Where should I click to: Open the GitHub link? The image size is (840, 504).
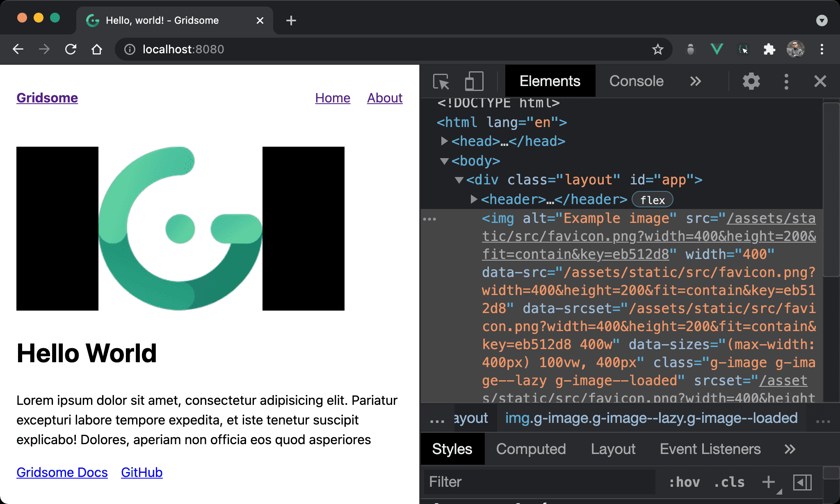pyautogui.click(x=142, y=472)
